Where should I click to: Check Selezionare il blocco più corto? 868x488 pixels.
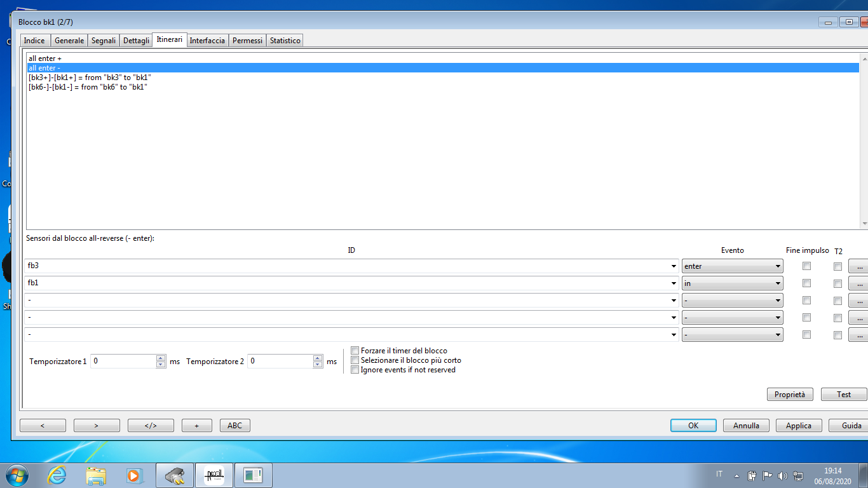(x=355, y=360)
